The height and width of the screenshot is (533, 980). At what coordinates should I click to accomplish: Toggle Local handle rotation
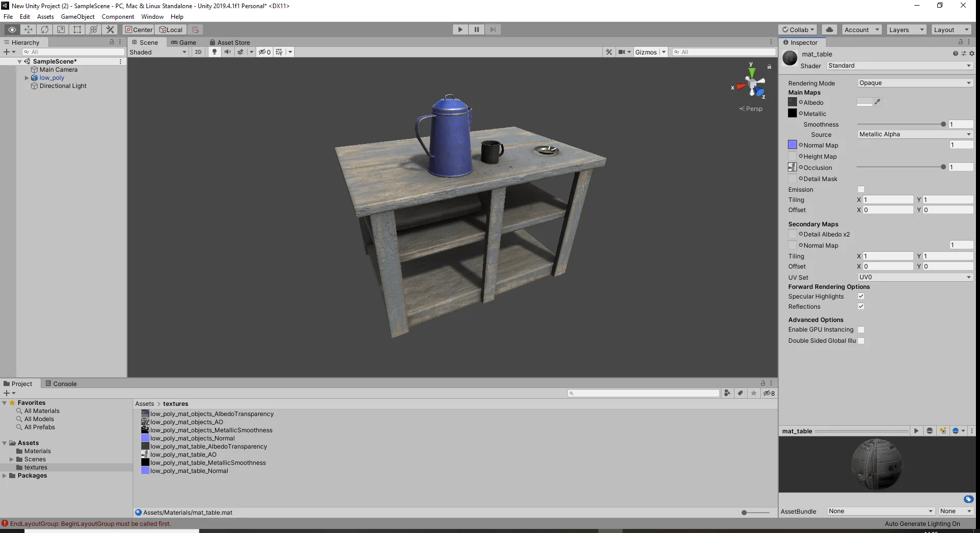pyautogui.click(x=171, y=29)
